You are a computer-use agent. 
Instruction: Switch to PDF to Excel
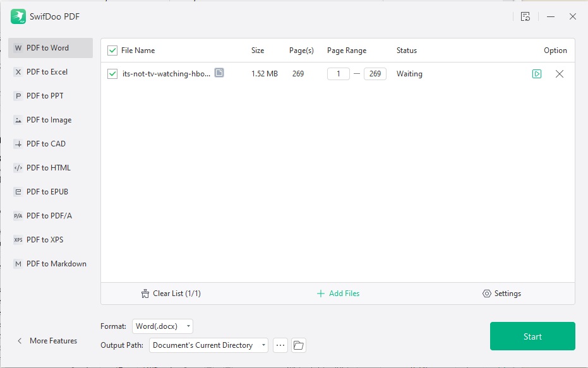tap(51, 72)
